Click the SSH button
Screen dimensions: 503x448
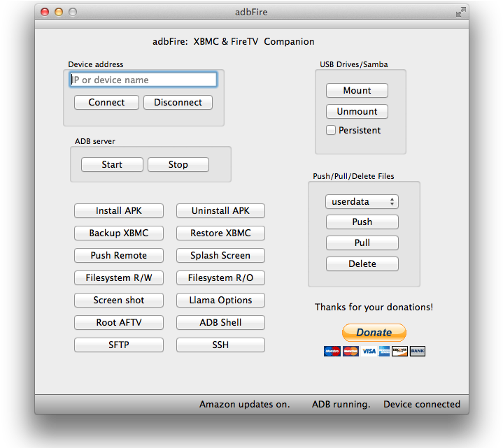tap(220, 345)
